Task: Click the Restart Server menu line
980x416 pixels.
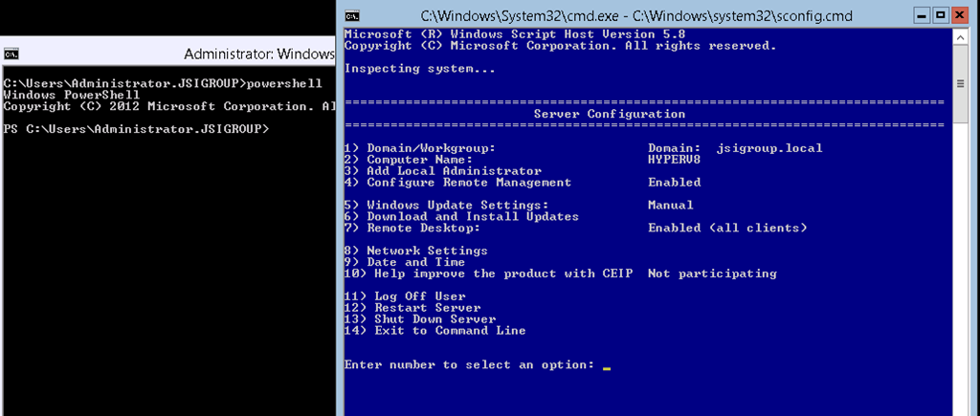Action: [x=412, y=308]
